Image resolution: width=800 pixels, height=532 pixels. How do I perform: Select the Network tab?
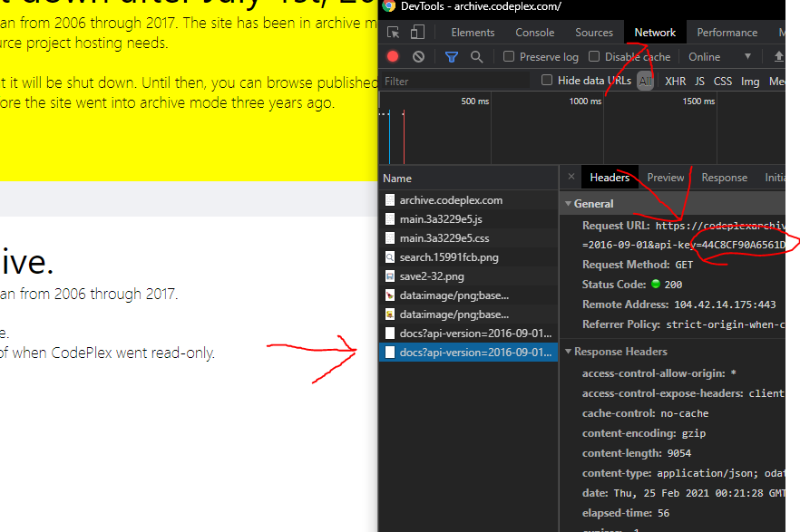tap(655, 33)
